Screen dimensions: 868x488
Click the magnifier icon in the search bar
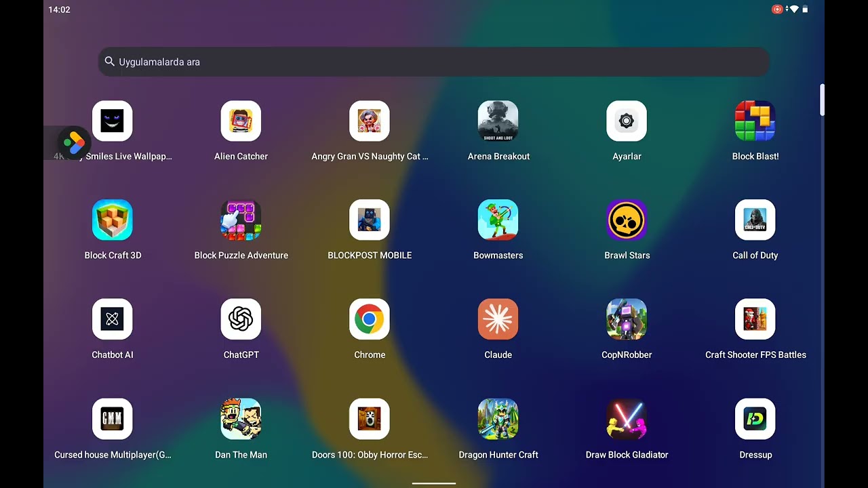pos(109,62)
